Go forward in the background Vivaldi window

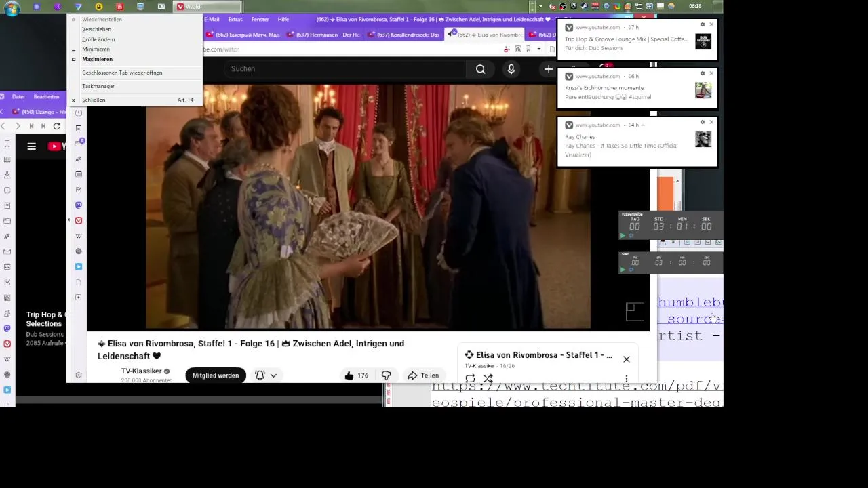[18, 126]
